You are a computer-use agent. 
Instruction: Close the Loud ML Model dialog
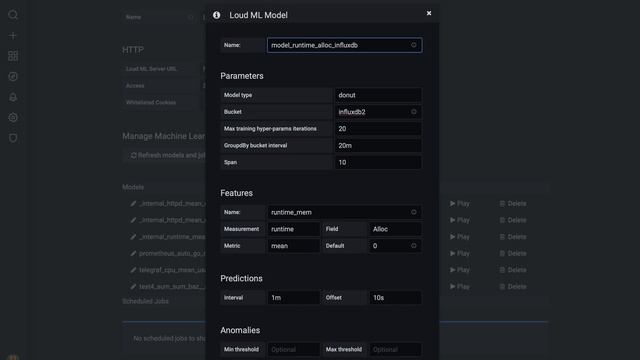click(429, 13)
